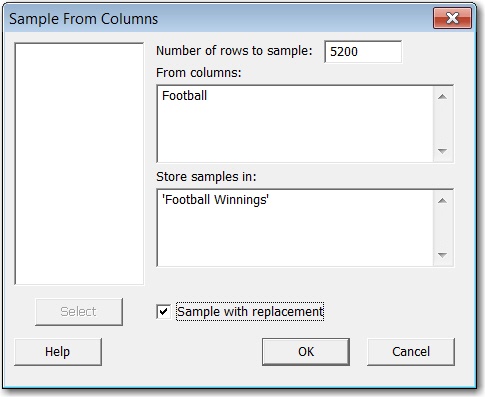Close the Sample From Columns dialog
Viewport: 485px width, 397px height.
click(x=452, y=18)
